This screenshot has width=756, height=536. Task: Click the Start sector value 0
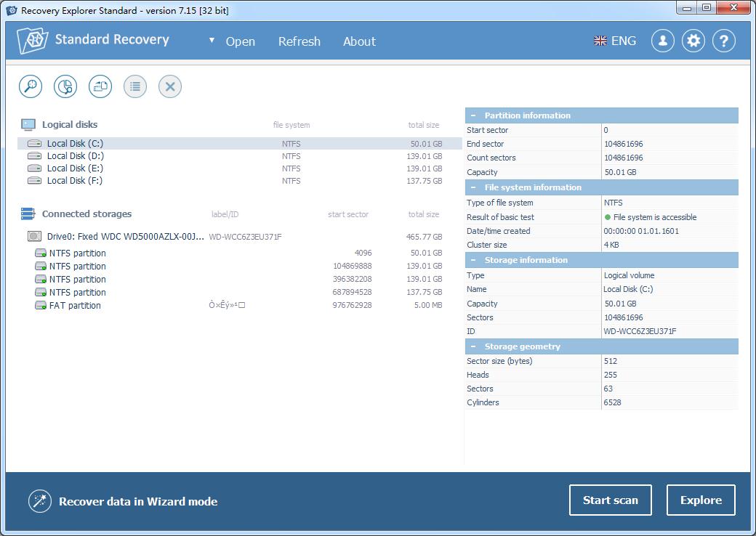click(606, 130)
